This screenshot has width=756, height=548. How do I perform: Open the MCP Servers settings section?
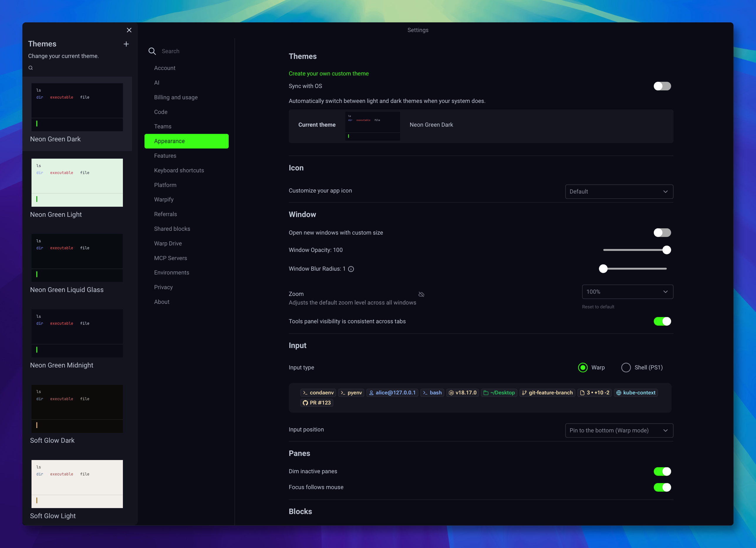pos(186,258)
